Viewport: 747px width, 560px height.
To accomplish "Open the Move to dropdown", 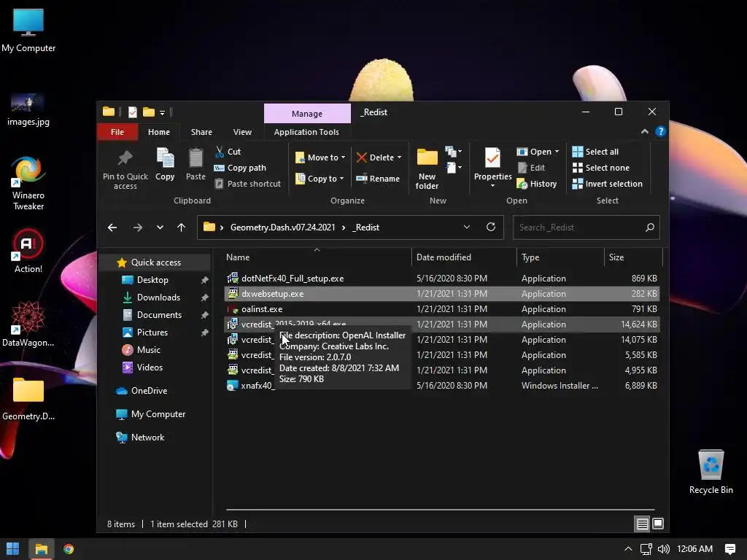I will tap(320, 157).
